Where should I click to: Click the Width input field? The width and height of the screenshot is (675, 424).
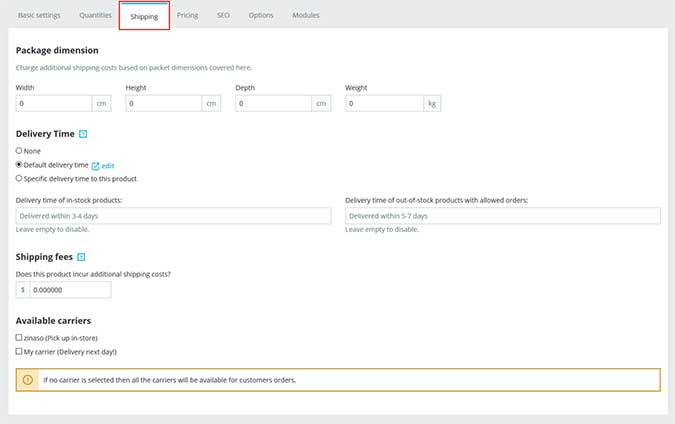click(x=54, y=103)
